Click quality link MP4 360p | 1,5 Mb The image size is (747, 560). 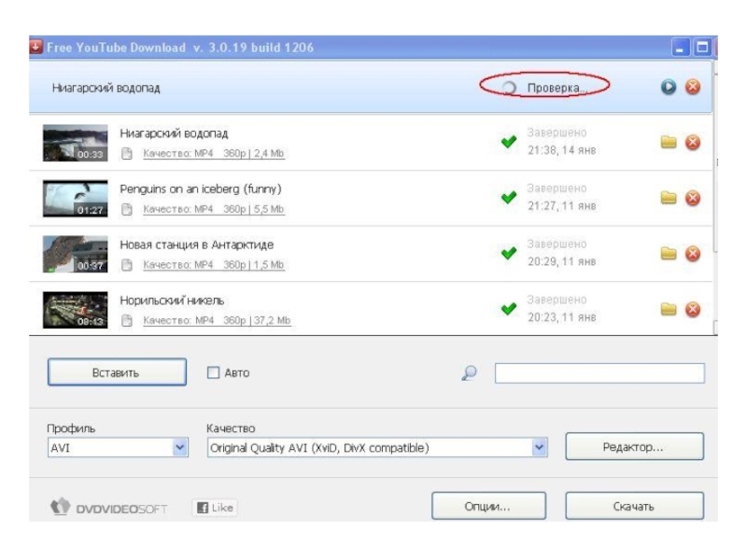tap(214, 265)
